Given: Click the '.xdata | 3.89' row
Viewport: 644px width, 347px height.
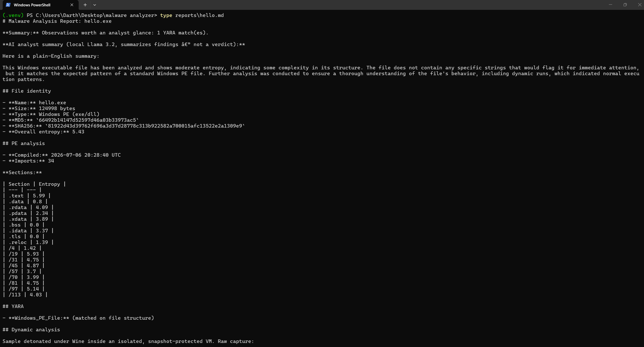Looking at the screenshot, I should point(28,219).
